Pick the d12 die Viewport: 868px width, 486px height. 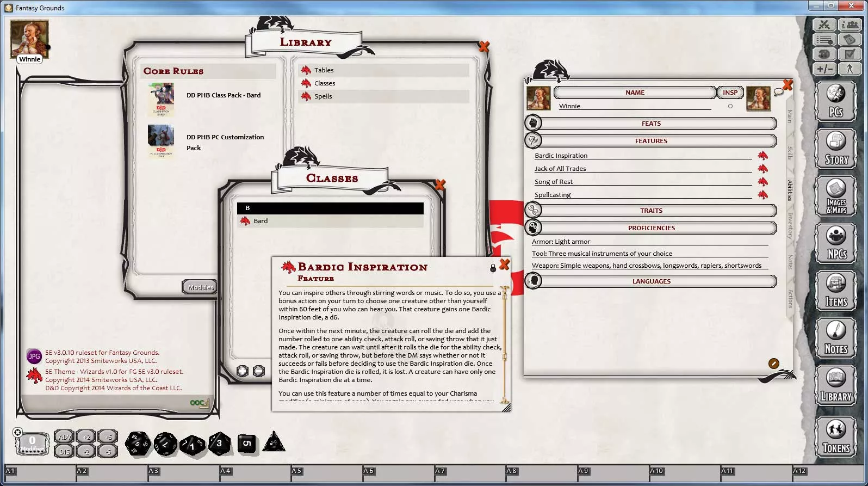(165, 444)
